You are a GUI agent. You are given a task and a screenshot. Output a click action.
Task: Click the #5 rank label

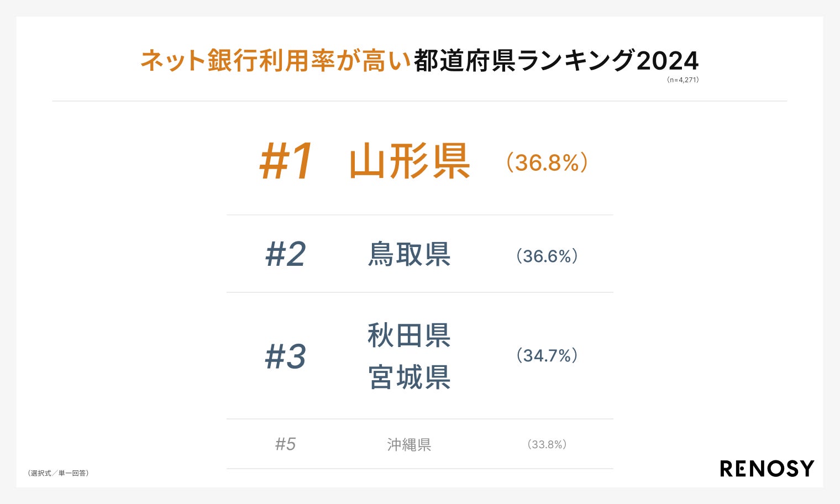pos(285,444)
